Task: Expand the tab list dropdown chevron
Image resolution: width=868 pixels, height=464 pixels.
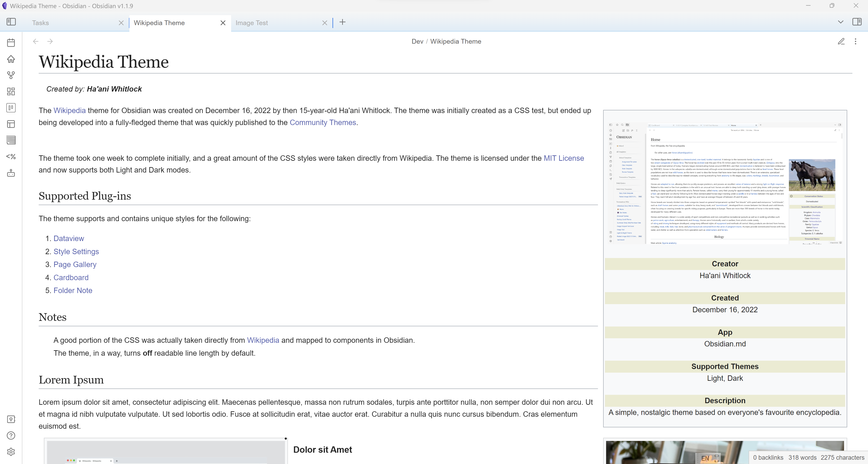Action: 840,22
